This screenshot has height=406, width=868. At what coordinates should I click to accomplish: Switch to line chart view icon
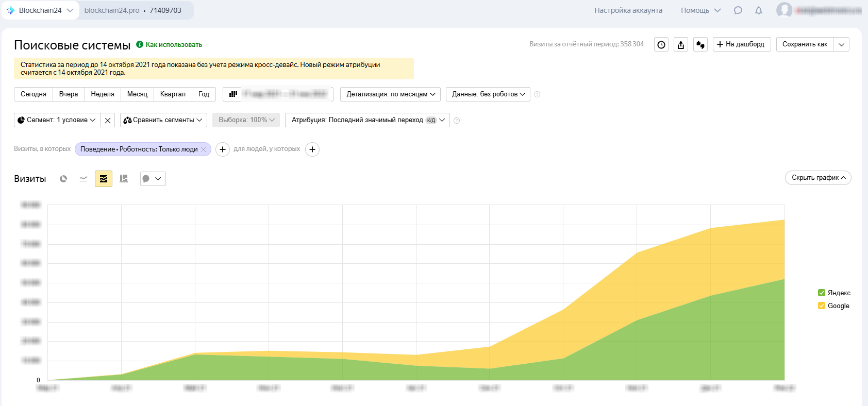coord(84,179)
